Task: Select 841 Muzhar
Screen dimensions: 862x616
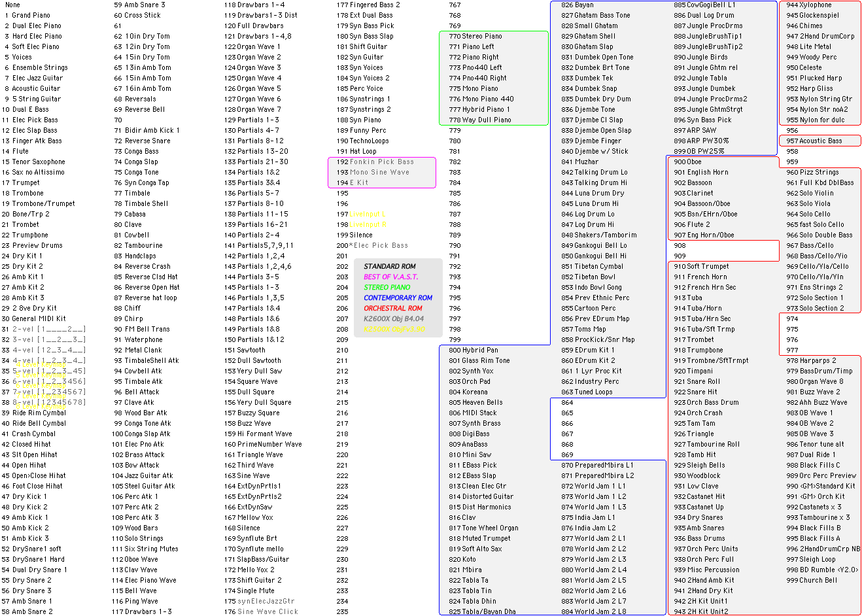Action: pyautogui.click(x=579, y=162)
